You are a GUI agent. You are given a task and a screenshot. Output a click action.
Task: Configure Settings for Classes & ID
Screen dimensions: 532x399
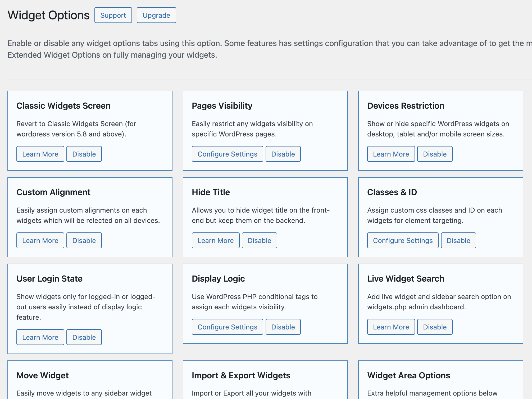point(402,240)
